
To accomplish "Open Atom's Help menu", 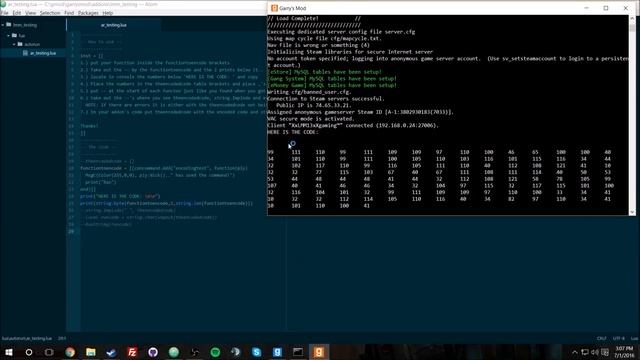I will (108, 13).
